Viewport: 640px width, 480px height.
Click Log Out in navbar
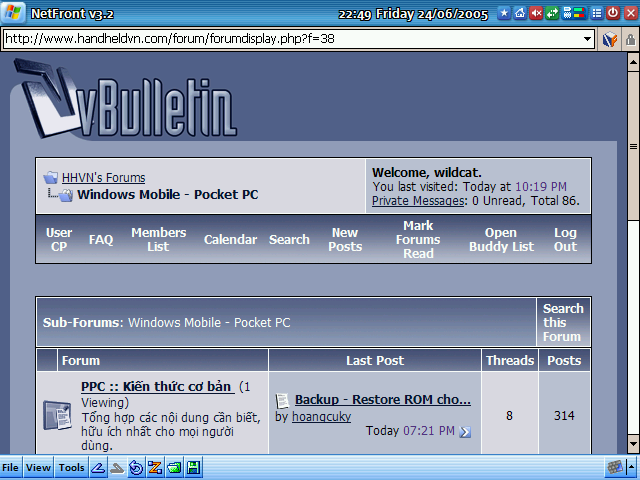pyautogui.click(x=565, y=239)
